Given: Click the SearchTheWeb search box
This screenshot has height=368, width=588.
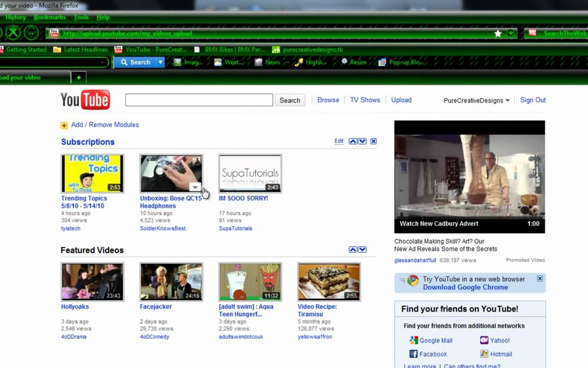Looking at the screenshot, I should pos(565,33).
